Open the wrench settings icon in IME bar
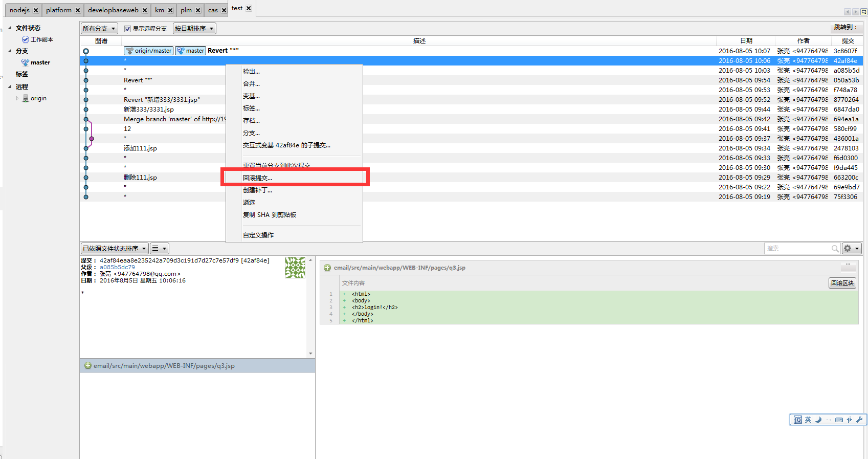Viewport: 868px width, 459px height. pos(859,420)
